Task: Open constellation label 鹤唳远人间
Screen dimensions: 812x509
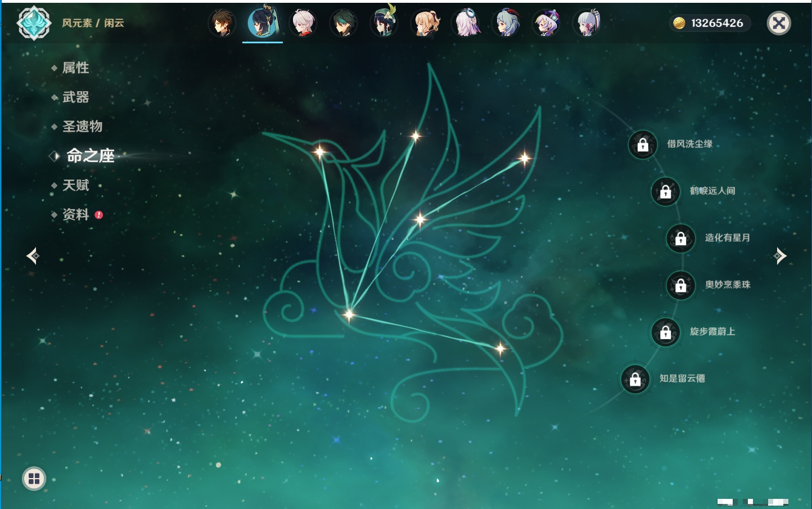Action: point(712,191)
